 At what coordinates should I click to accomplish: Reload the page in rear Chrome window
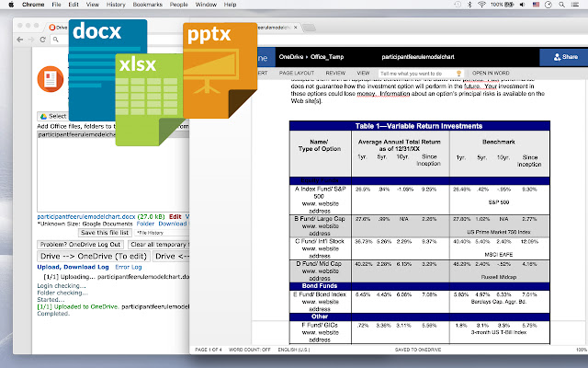tap(43, 40)
